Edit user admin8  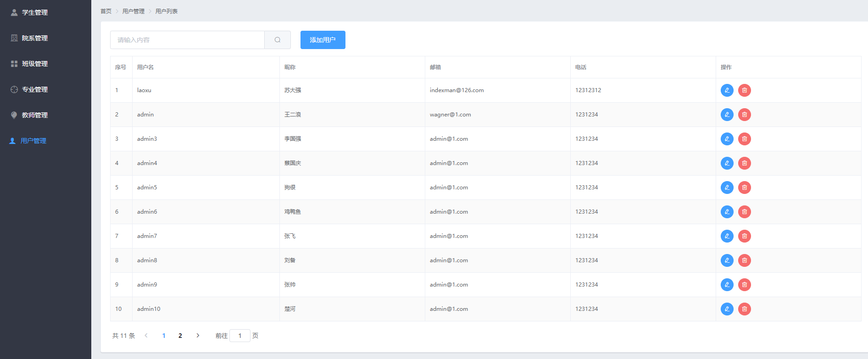727,260
